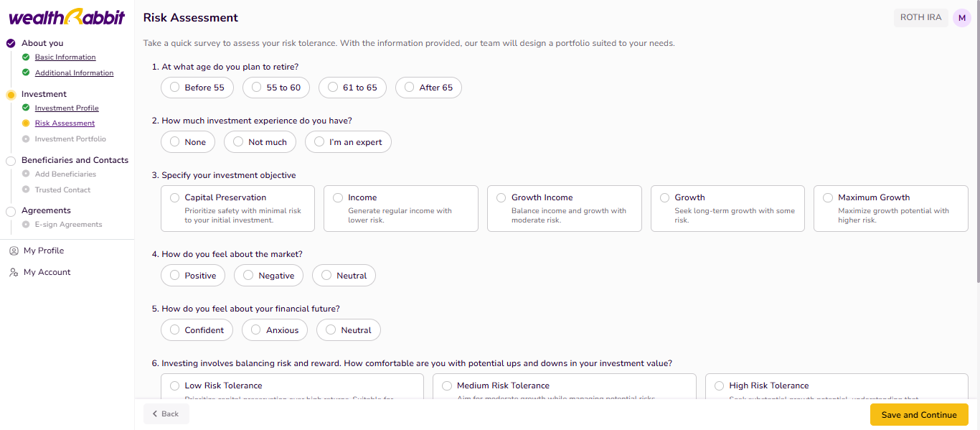Viewport: 980px width, 430px height.
Task: Go to Investment Profile step
Action: [67, 108]
